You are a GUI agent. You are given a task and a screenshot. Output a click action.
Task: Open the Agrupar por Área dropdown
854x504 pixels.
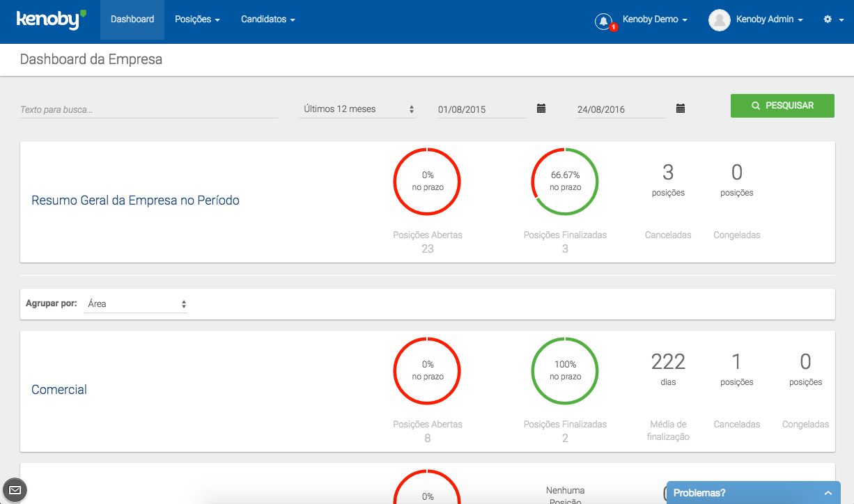click(x=136, y=304)
